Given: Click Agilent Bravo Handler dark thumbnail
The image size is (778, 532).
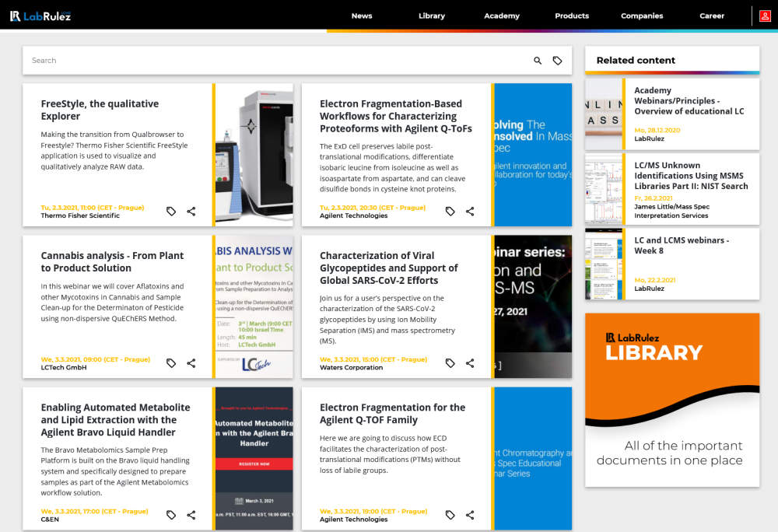Looking at the screenshot, I should tap(254, 459).
